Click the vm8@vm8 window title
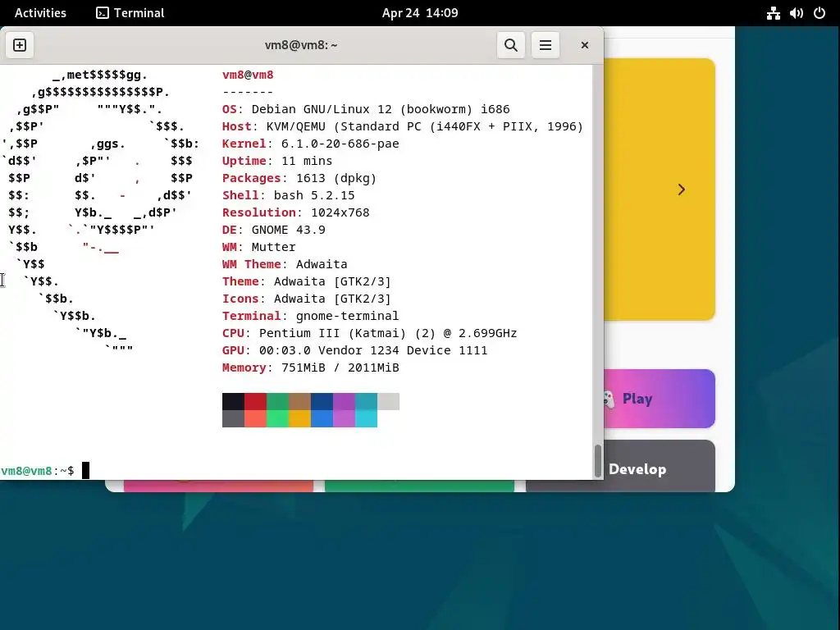Viewport: 840px width, 630px height. 301,45
